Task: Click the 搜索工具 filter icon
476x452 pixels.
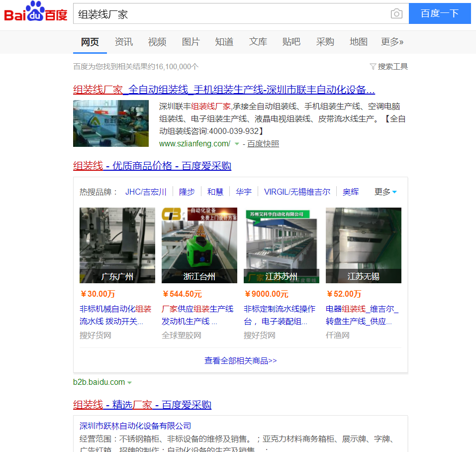Action: tap(373, 67)
